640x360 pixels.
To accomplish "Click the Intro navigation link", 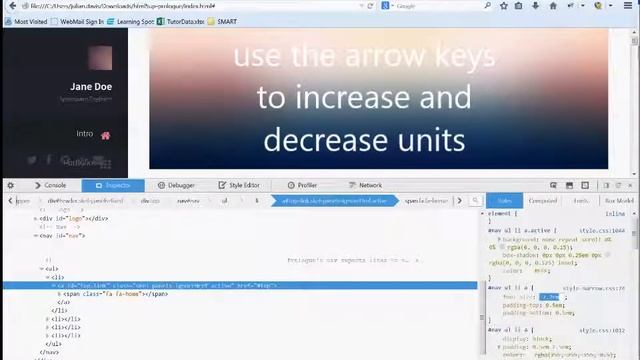I will [84, 133].
